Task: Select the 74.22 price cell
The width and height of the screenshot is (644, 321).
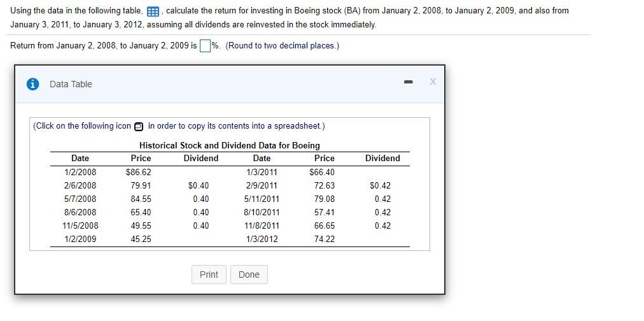Action: (x=325, y=239)
